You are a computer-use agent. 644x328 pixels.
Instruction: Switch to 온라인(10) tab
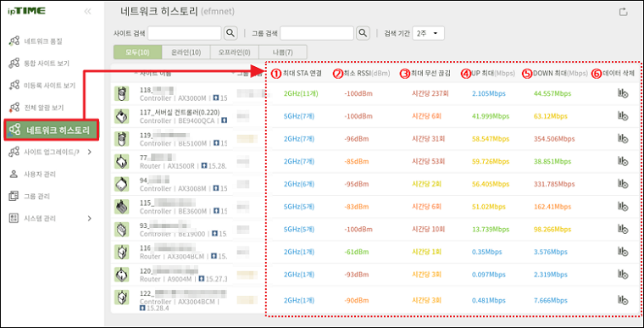(x=186, y=53)
